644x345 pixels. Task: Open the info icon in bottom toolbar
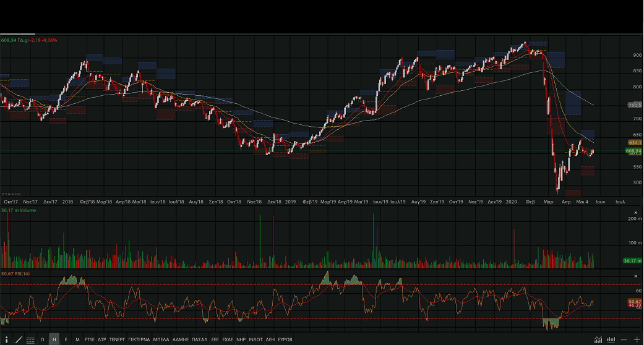click(x=6, y=339)
